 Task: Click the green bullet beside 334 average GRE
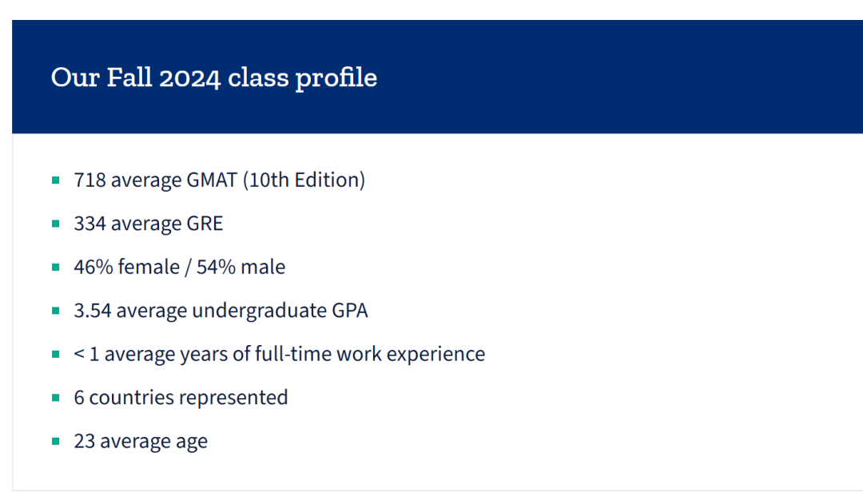point(56,224)
